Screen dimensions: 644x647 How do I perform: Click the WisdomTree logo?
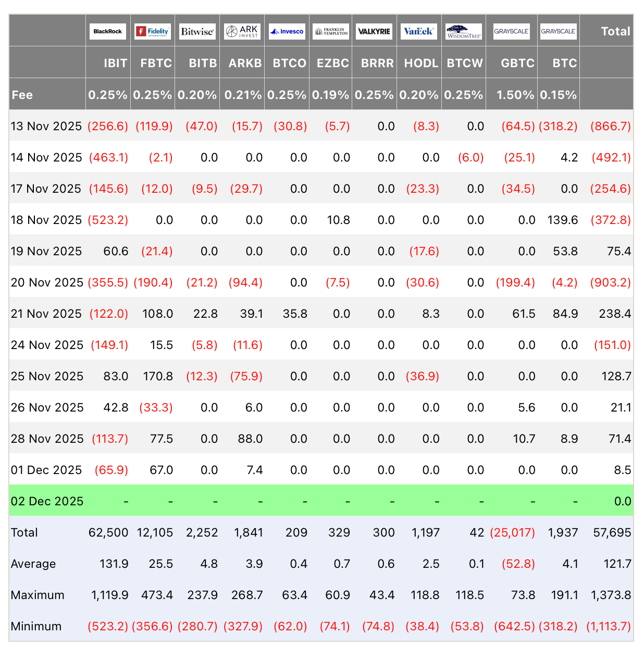(464, 31)
